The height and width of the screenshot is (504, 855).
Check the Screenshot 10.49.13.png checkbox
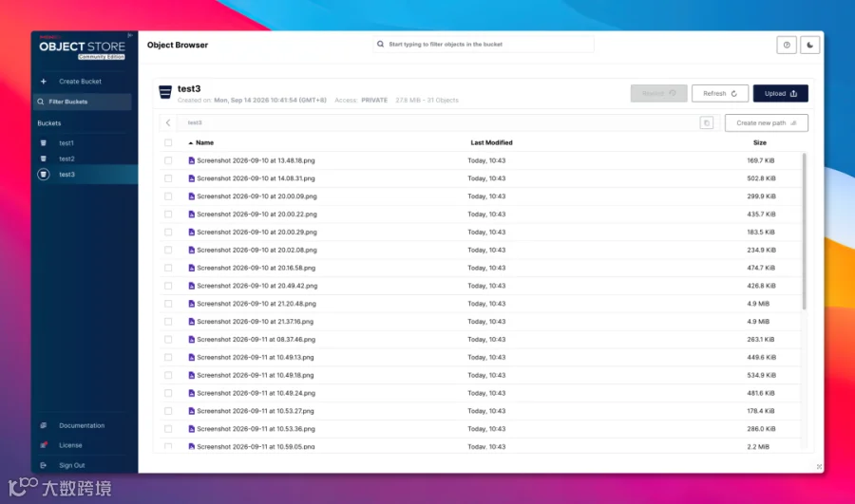tap(168, 358)
